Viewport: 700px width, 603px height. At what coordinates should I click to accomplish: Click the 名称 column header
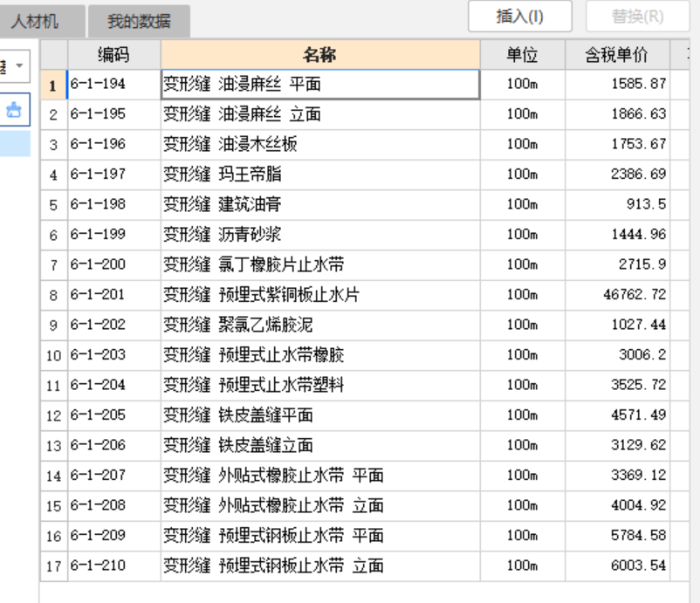320,55
